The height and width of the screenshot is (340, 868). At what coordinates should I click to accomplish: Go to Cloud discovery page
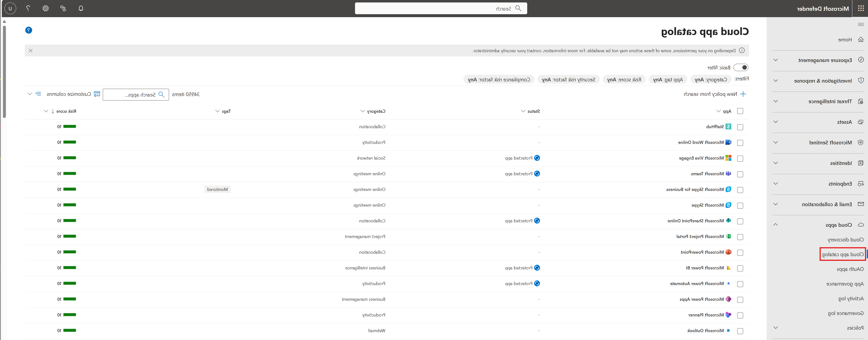pos(845,240)
